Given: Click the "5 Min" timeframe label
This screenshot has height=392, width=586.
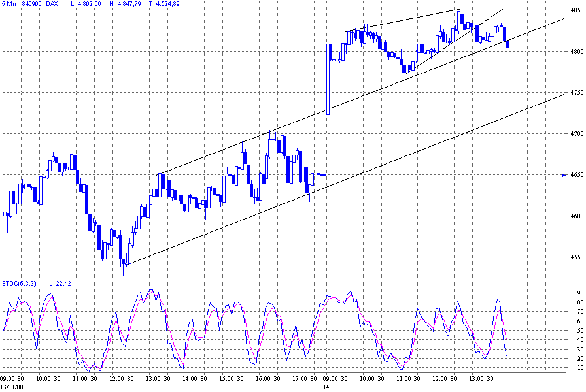Looking at the screenshot, I should pyautogui.click(x=9, y=4).
